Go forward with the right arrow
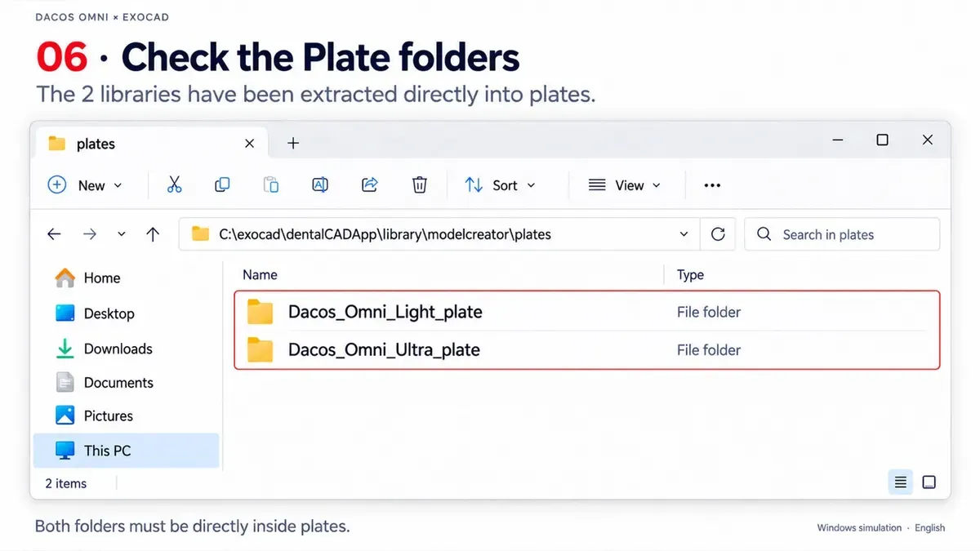The image size is (980, 551). [x=90, y=234]
